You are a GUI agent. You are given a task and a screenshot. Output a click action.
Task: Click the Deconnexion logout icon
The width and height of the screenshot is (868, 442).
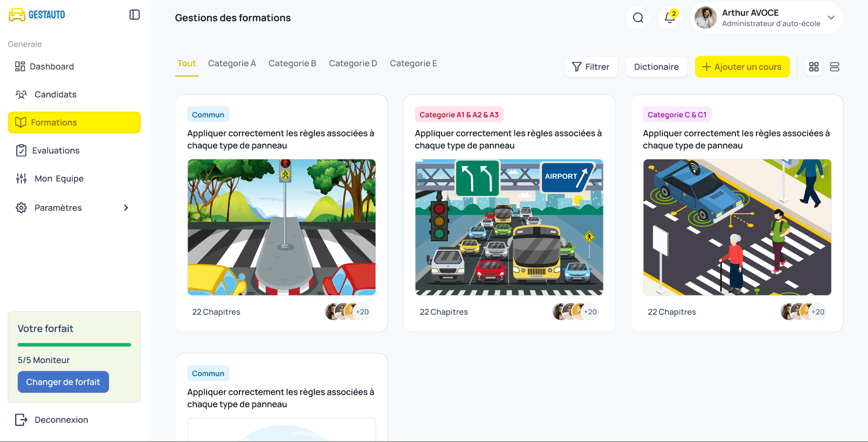coord(21,420)
